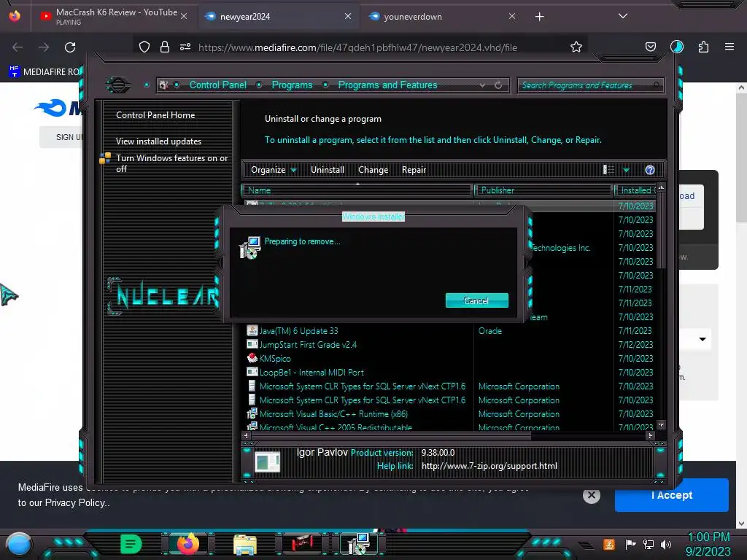Image resolution: width=747 pixels, height=560 pixels.
Task: Select the KMSpico program entry
Action: 275,359
